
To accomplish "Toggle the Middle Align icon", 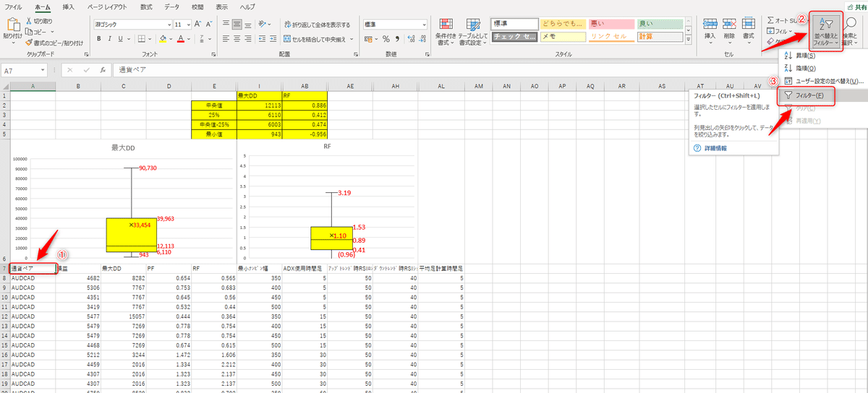I will pos(239,24).
